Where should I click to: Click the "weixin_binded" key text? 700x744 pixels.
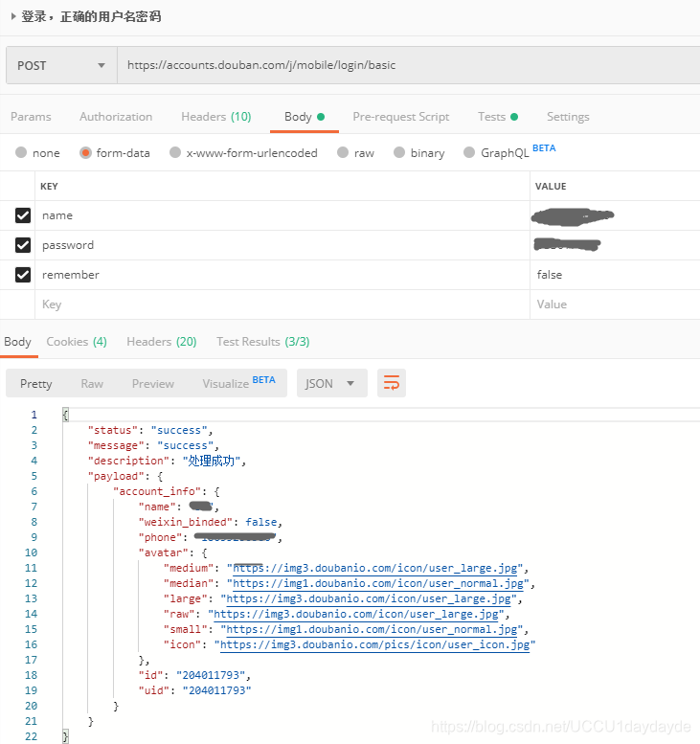coord(186,522)
